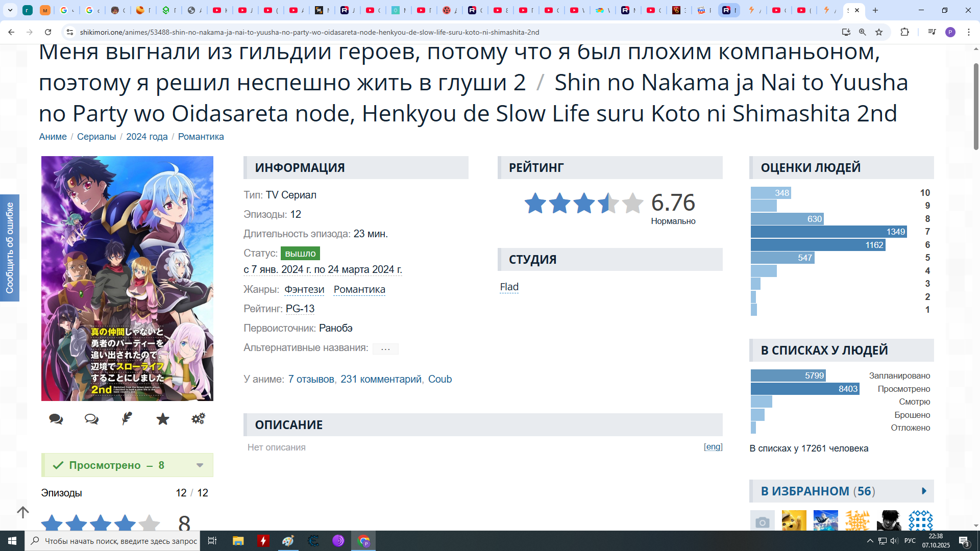Open the Сериалы breadcrumb link

click(96, 137)
